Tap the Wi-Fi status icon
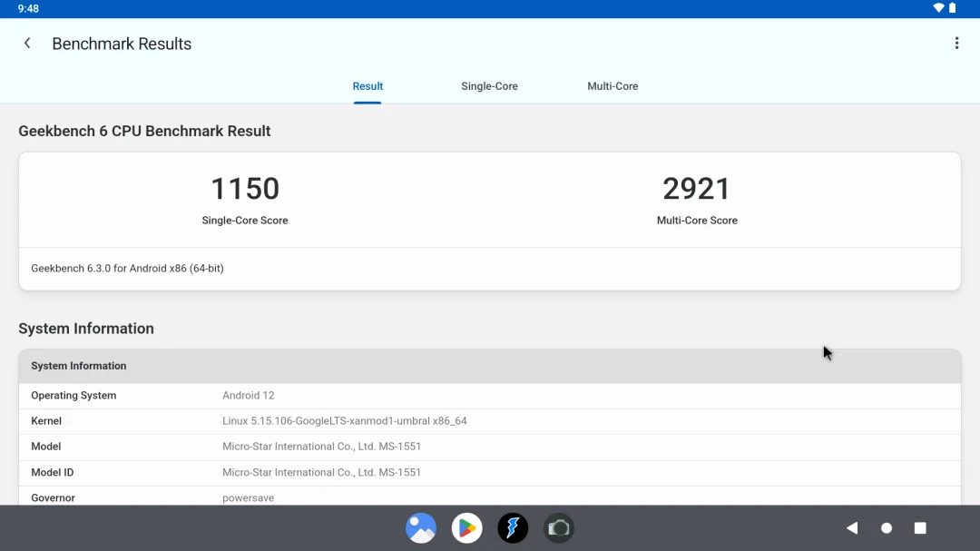 [938, 8]
